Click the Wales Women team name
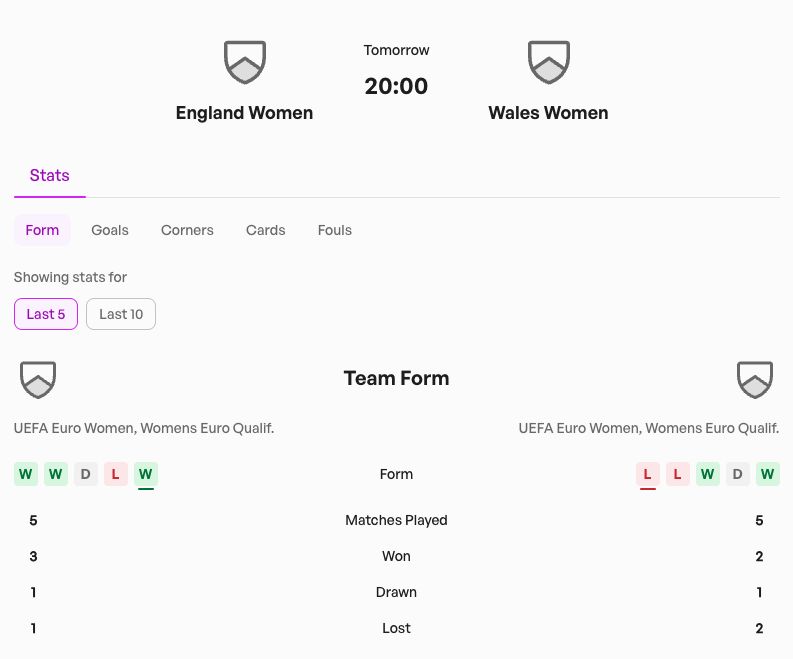 point(548,113)
